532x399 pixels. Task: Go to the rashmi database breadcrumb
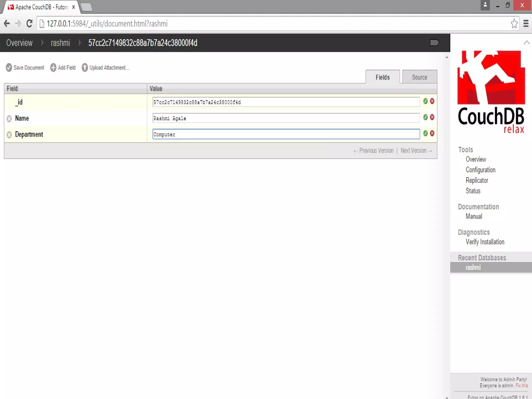tap(60, 43)
